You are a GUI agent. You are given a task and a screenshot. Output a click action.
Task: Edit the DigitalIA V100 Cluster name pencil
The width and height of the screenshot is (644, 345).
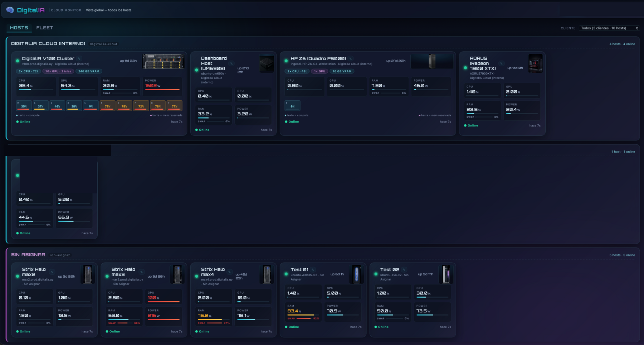[79, 59]
